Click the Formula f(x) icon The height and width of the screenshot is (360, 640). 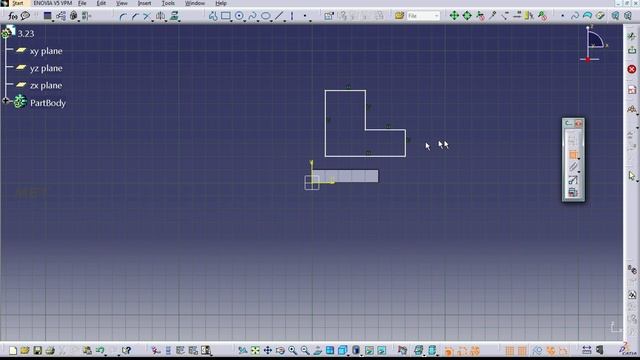pos(13,16)
